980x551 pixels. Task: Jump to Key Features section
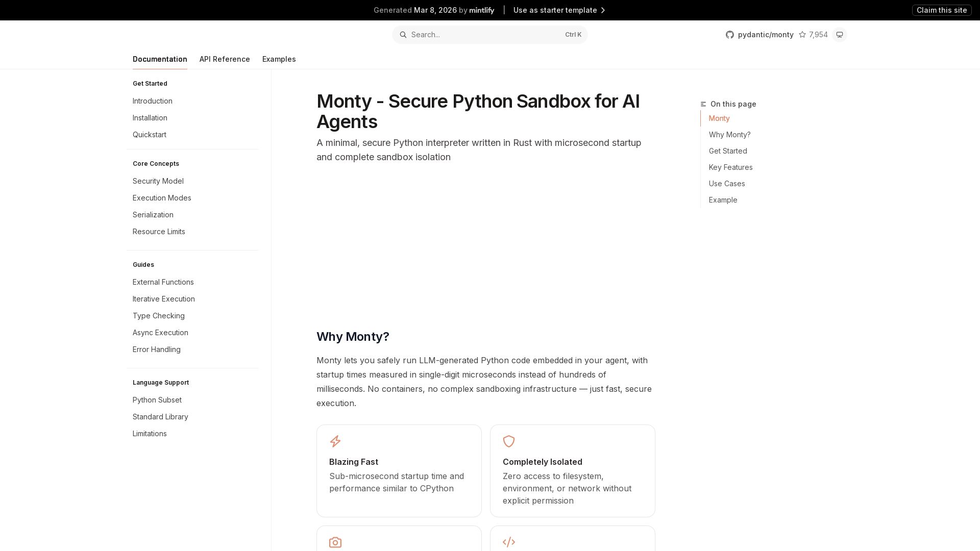click(730, 167)
